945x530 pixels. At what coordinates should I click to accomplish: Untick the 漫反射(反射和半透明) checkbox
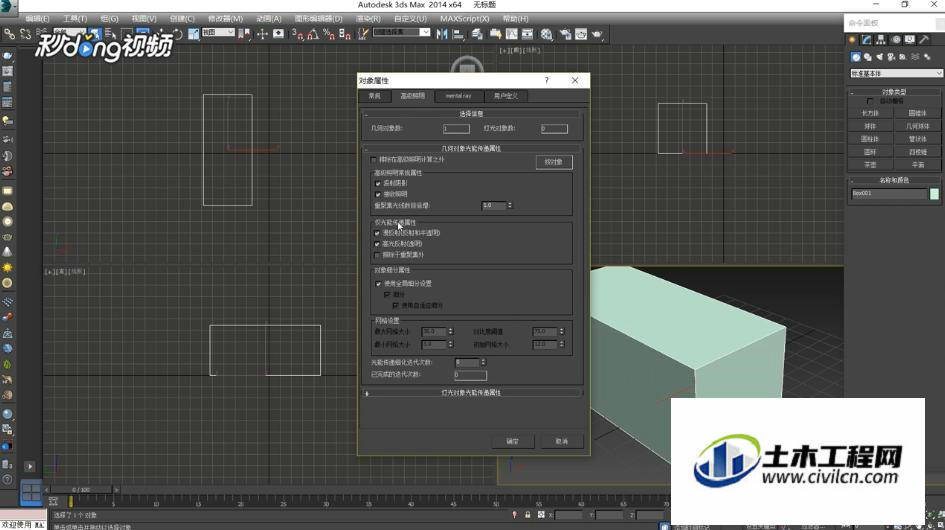point(377,233)
